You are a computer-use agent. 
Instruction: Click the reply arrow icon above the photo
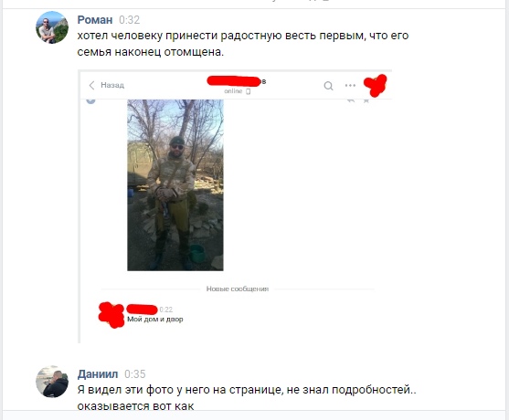351,100
